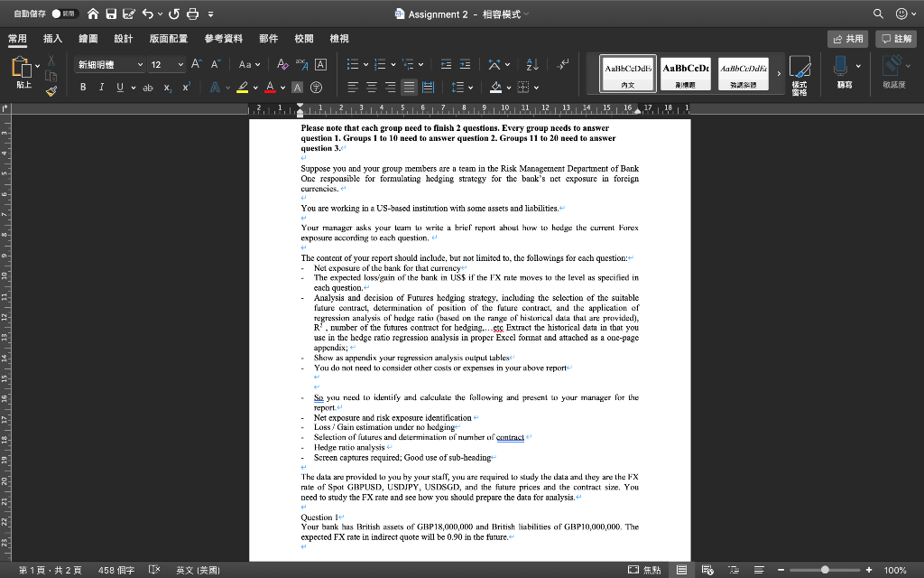Select the 內文 style thumbnail
Viewport: 924px width, 578px height.
click(x=628, y=74)
